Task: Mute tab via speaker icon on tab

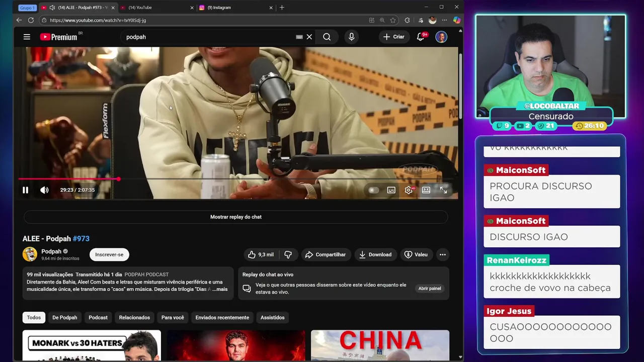Action: 52,8
